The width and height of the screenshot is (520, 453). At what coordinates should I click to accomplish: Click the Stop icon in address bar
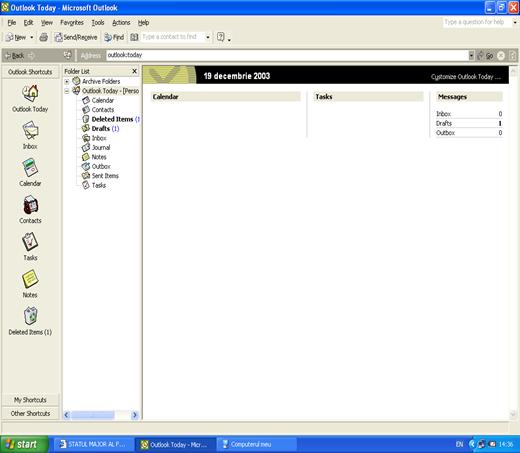pos(501,56)
